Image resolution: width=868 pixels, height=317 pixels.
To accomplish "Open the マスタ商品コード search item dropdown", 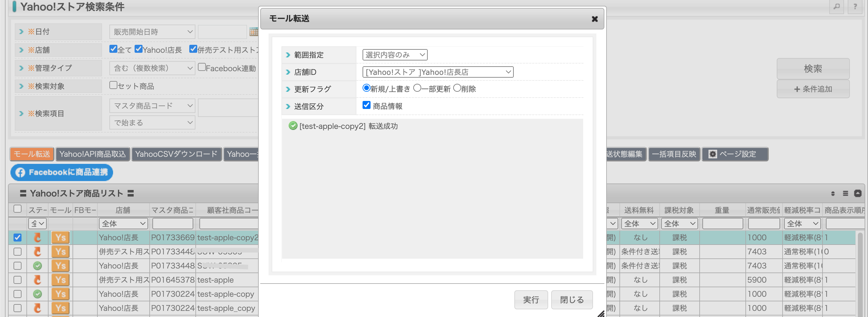I will click(152, 106).
